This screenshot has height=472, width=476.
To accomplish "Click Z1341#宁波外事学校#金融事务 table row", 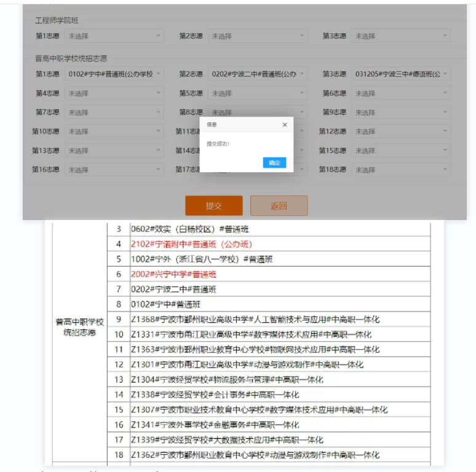I will coord(215,425).
